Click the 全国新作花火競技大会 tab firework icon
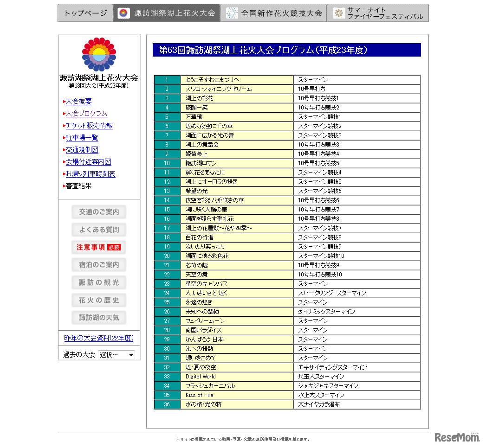This screenshot has width=486, height=448. 232,13
